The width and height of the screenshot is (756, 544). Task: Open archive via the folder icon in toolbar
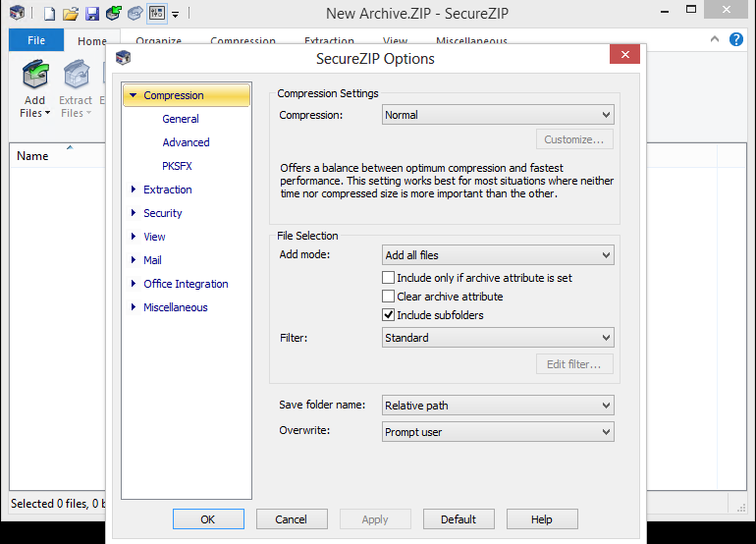(71, 14)
